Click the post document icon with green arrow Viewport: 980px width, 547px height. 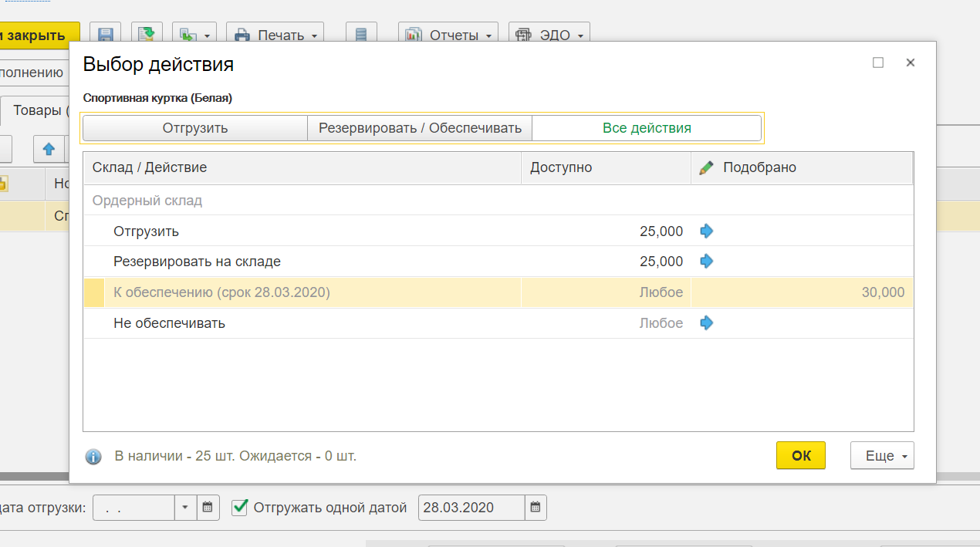[x=146, y=35]
